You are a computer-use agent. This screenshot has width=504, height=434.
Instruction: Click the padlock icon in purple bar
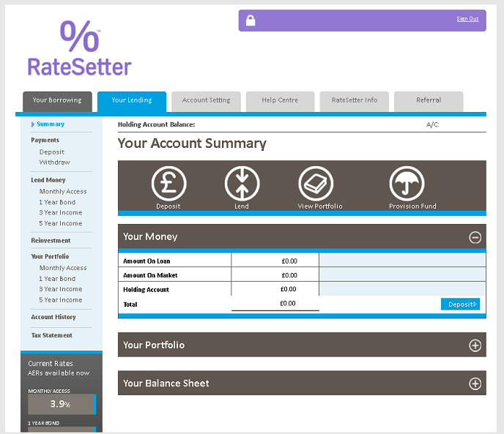click(251, 20)
